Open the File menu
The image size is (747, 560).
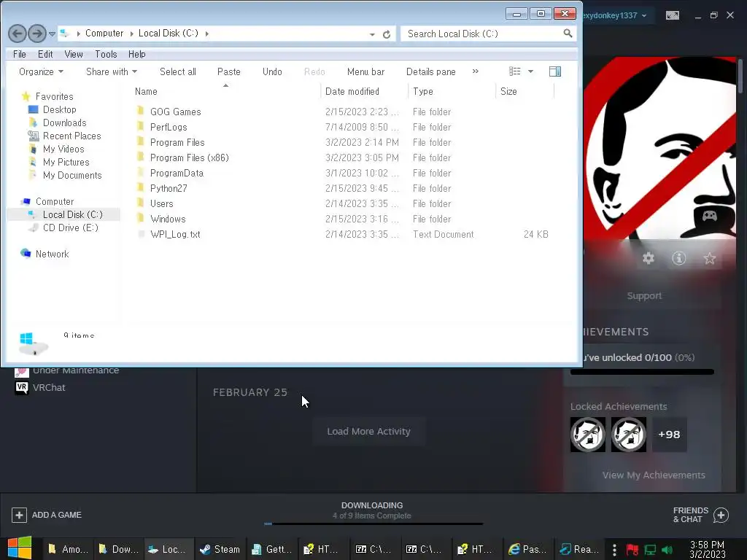coord(20,54)
